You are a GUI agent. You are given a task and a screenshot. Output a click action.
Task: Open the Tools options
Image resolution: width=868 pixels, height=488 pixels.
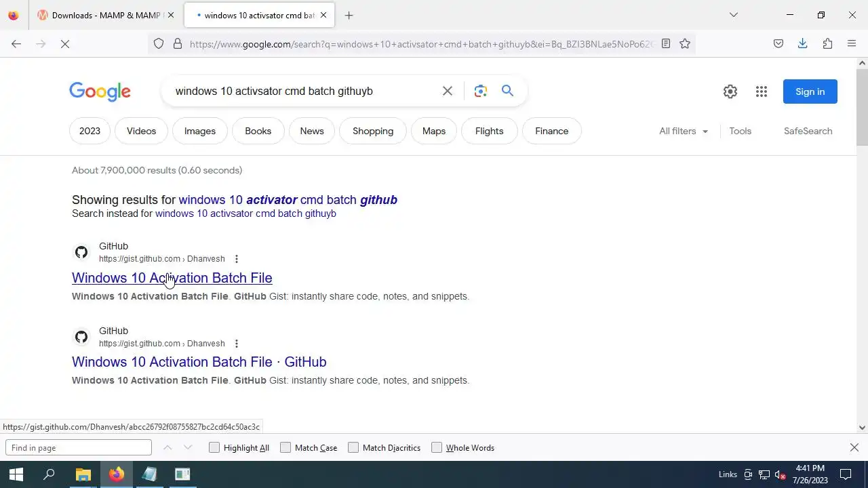point(740,131)
